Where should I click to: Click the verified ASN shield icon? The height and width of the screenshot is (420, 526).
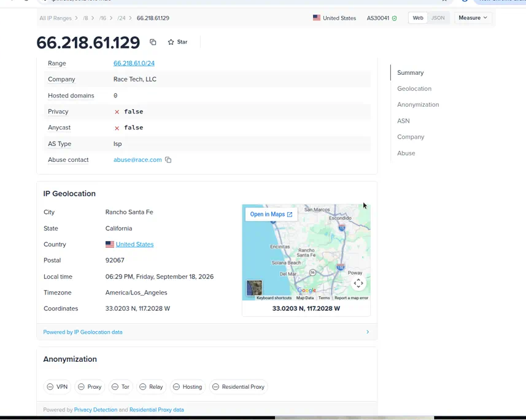pyautogui.click(x=395, y=18)
